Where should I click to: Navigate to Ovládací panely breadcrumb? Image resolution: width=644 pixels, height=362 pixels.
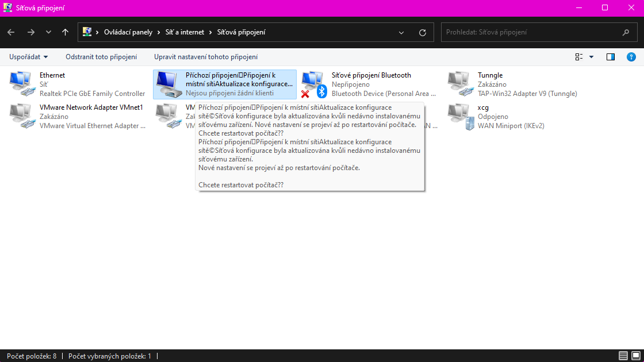coord(128,33)
